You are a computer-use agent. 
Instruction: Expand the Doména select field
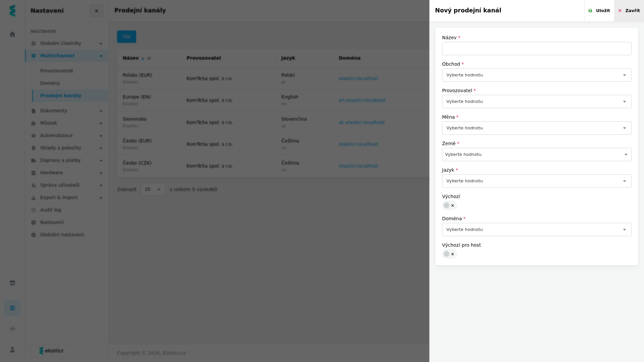click(x=537, y=230)
